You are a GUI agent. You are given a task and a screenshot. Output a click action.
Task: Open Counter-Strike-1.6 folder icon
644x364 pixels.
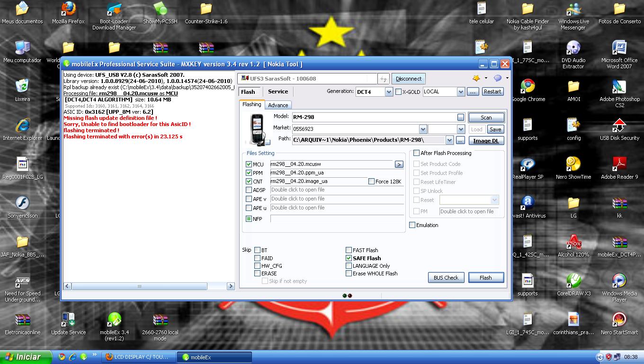206,9
